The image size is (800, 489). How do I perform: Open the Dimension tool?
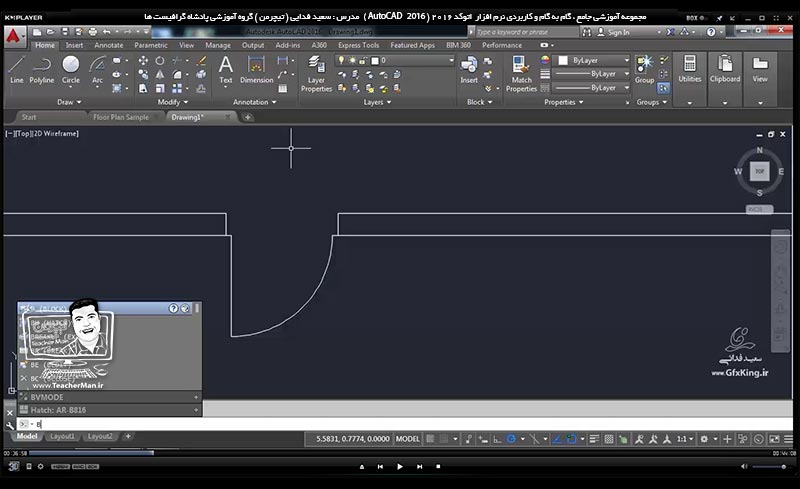(256, 70)
